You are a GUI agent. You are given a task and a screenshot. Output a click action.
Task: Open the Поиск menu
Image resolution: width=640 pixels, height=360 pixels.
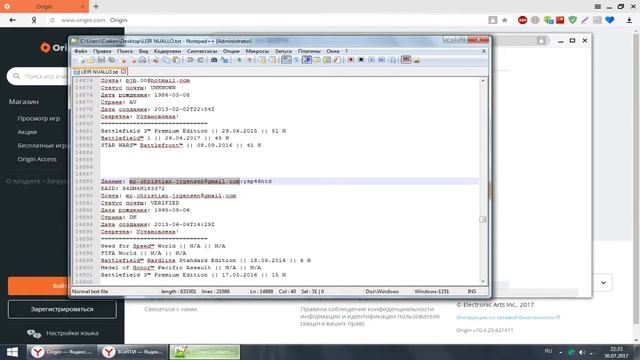[125, 51]
